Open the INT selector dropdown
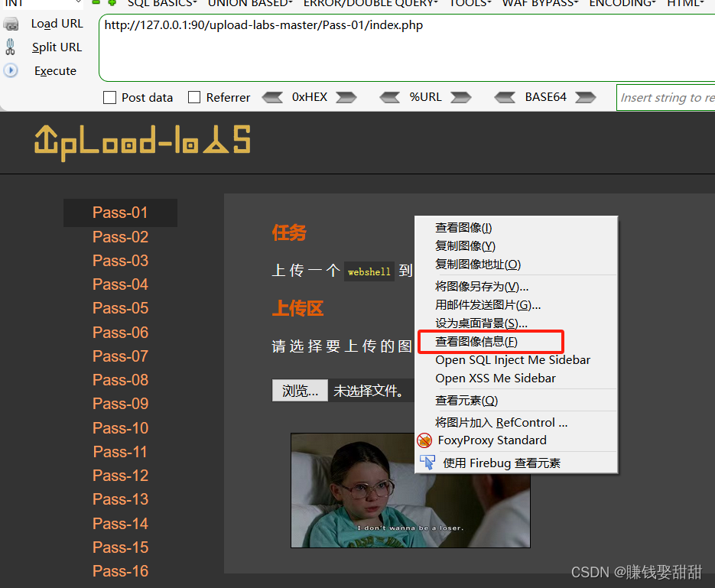Viewport: 715px width, 588px height. coord(44,4)
